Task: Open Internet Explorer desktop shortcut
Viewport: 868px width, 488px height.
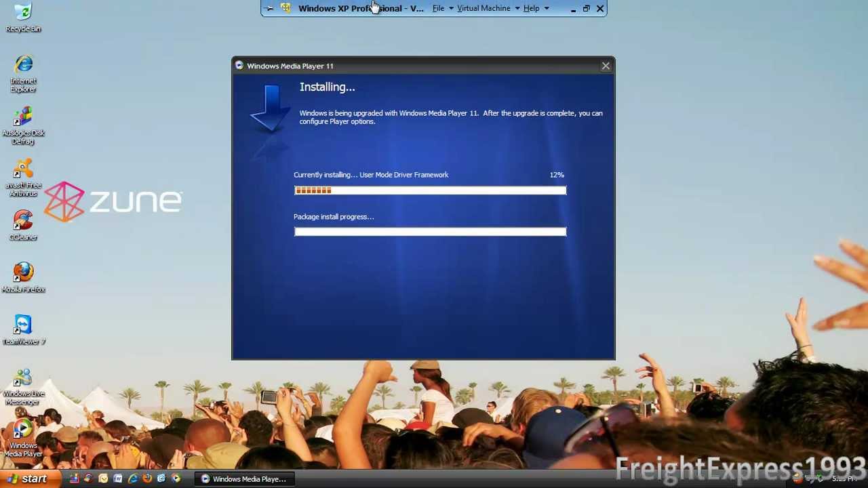Action: tap(23, 74)
